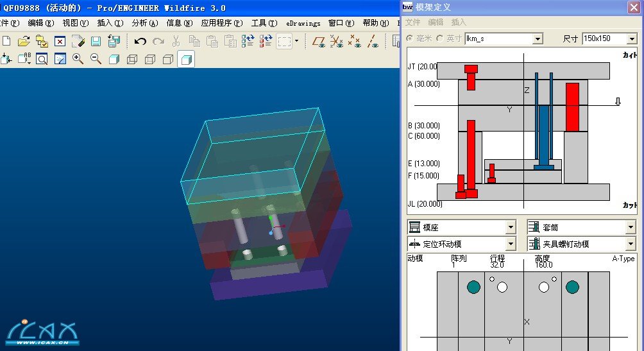This screenshot has width=644, height=351.
Task: Open the 信息(N) menu
Action: (179, 23)
